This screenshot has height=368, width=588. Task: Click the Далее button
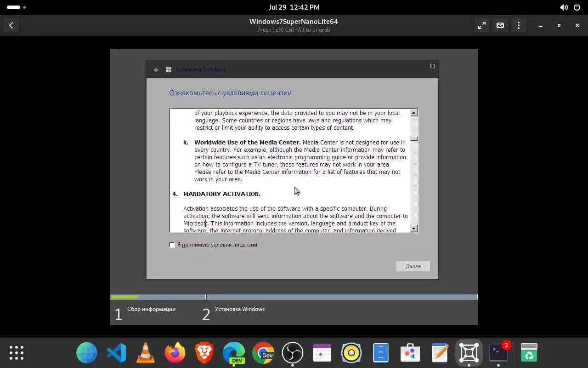[413, 266]
